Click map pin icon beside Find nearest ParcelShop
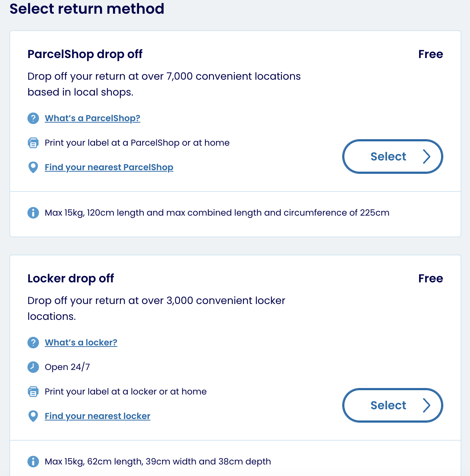Viewport: 470px width, 476px height. tap(33, 167)
